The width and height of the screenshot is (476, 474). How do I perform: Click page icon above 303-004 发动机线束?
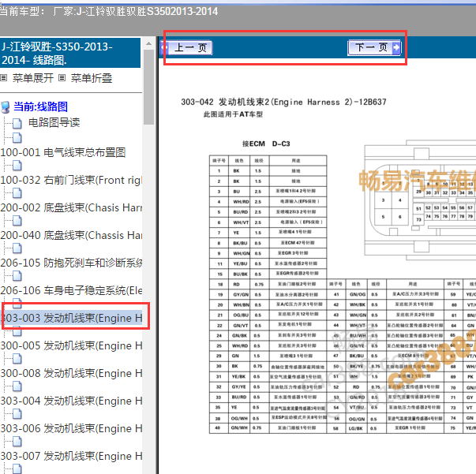17,386
